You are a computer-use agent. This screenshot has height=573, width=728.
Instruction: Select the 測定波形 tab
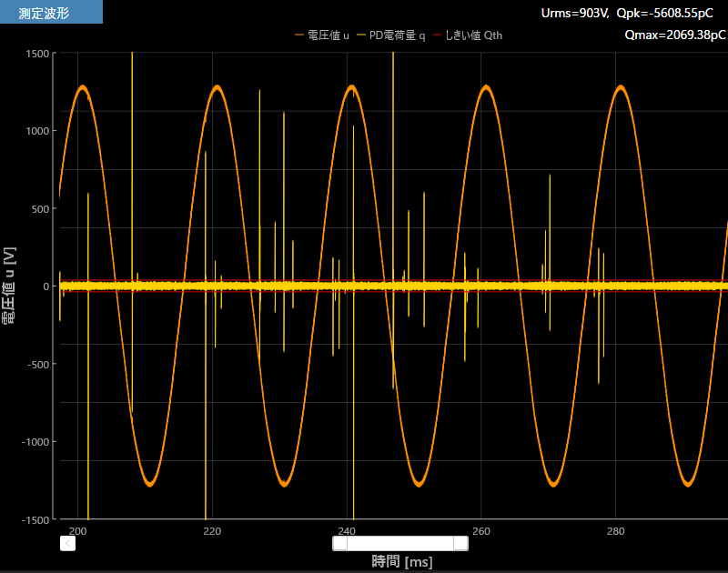click(x=51, y=12)
